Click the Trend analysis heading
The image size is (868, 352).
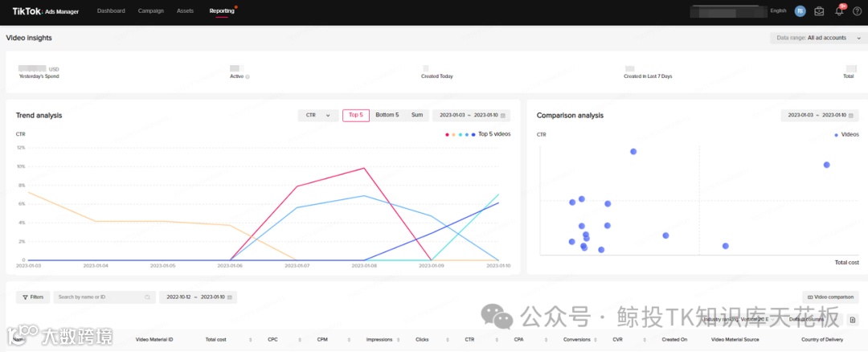pos(39,116)
